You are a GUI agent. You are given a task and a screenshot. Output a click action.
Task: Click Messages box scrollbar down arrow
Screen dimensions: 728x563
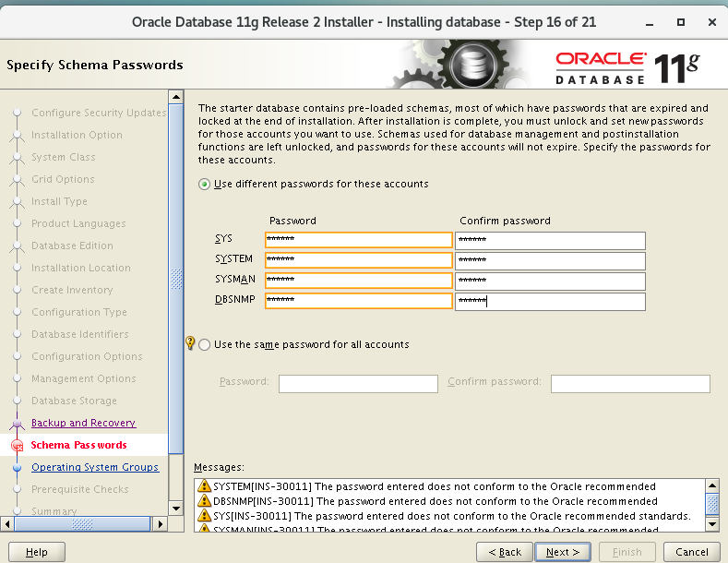[x=712, y=524]
